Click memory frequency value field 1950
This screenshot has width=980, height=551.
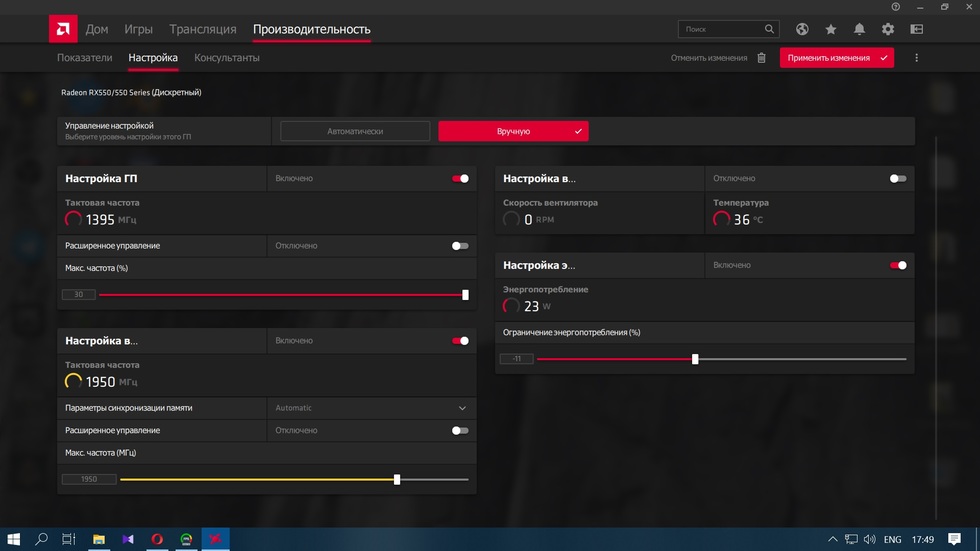click(89, 479)
